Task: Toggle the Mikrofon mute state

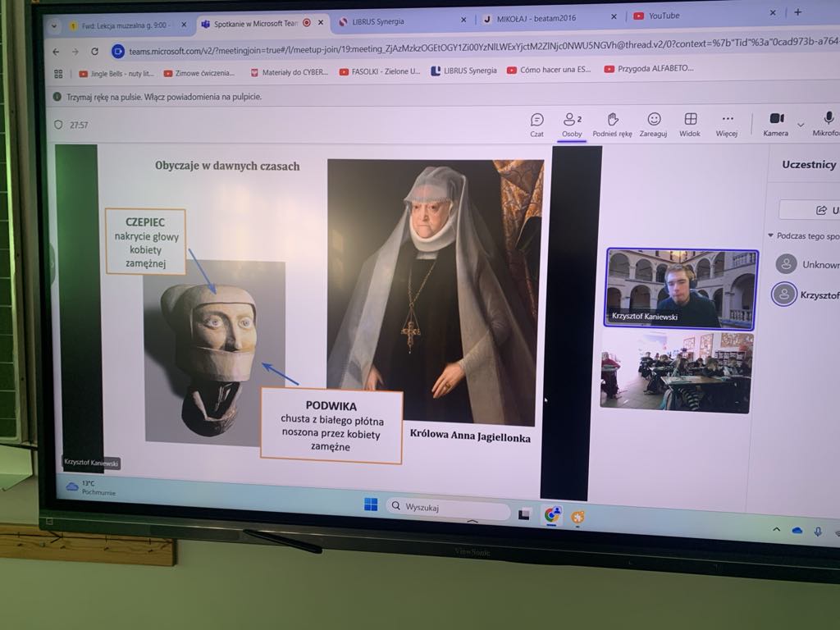Action: [x=827, y=125]
